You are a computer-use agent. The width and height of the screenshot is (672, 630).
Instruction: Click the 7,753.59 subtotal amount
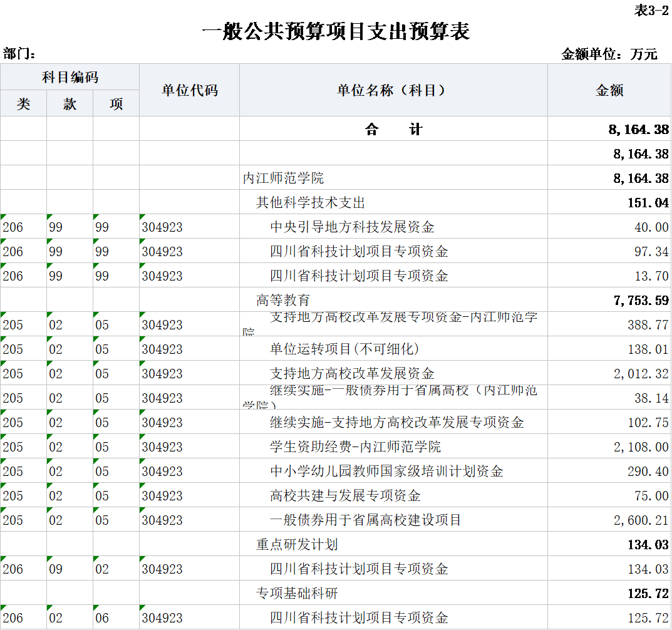click(641, 300)
